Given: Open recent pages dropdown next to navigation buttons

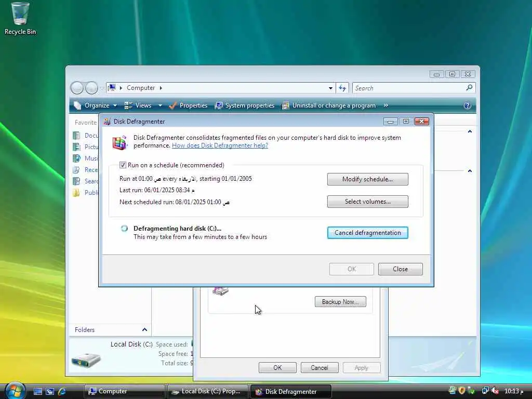Looking at the screenshot, I should pos(101,88).
